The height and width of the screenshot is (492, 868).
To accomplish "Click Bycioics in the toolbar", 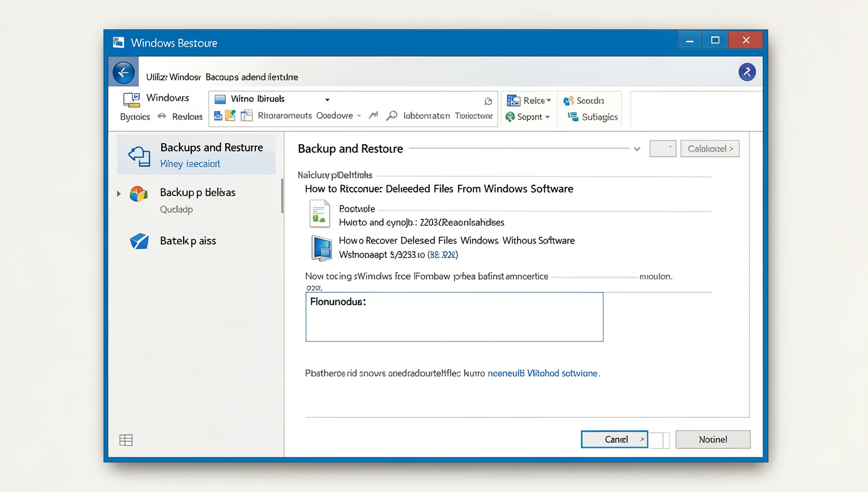I will pos(135,117).
